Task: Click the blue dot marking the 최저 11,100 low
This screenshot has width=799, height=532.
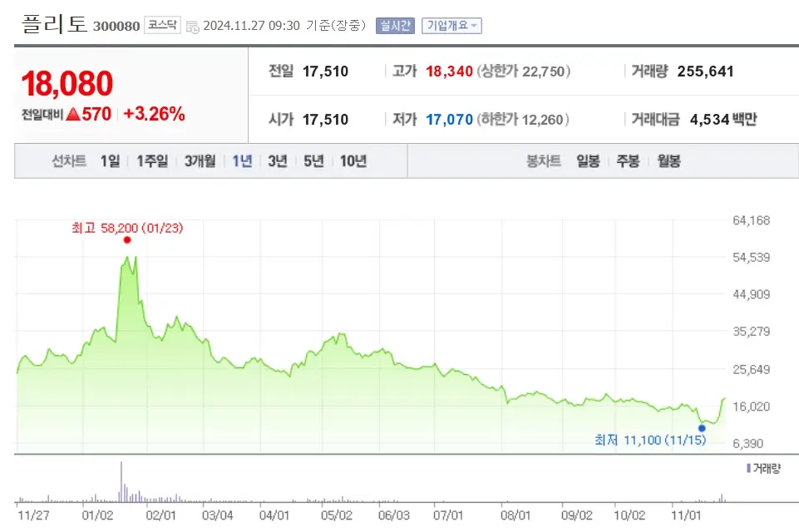Action: [701, 426]
